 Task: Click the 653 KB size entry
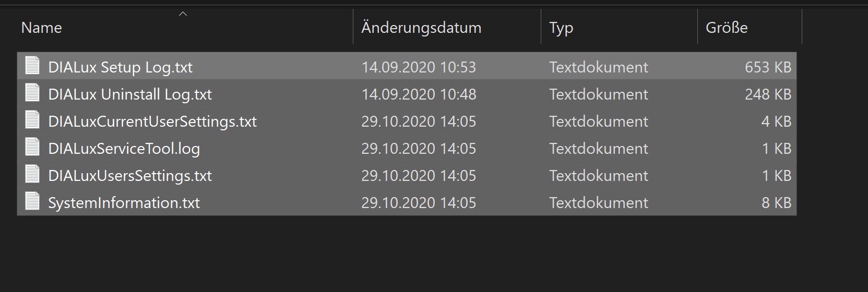768,67
